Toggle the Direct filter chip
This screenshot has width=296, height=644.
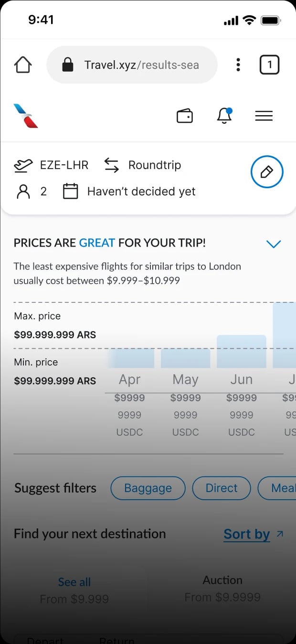click(221, 488)
